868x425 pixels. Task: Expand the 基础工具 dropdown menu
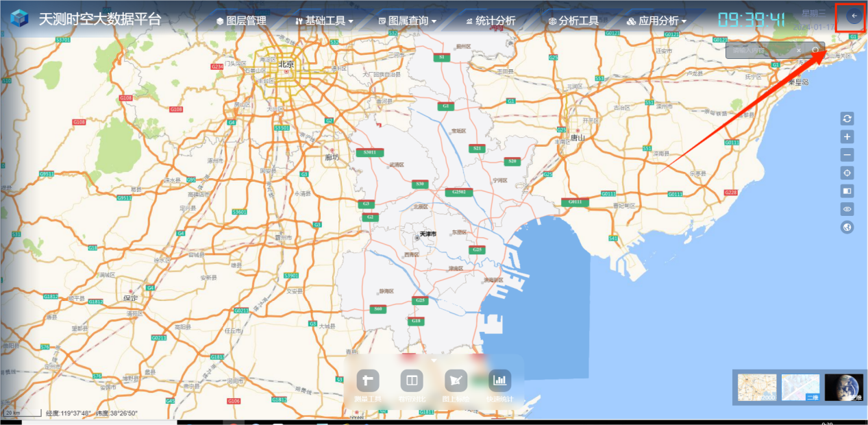point(324,21)
